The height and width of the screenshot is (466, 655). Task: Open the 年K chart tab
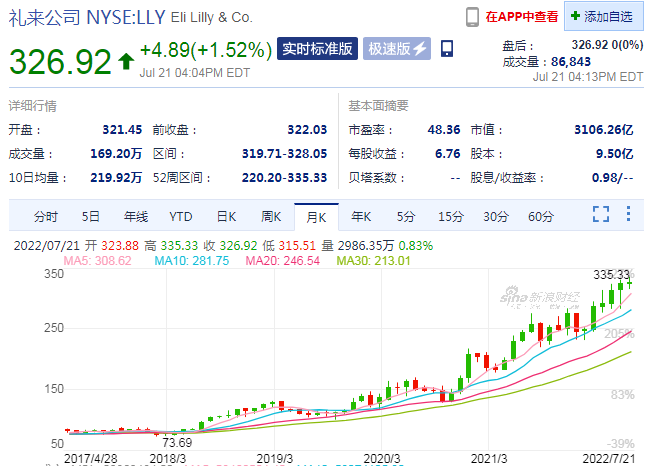pos(361,217)
